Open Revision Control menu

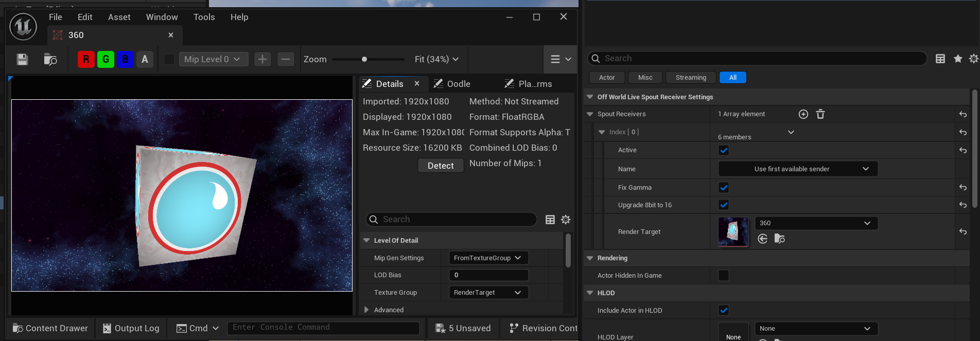[x=543, y=328]
